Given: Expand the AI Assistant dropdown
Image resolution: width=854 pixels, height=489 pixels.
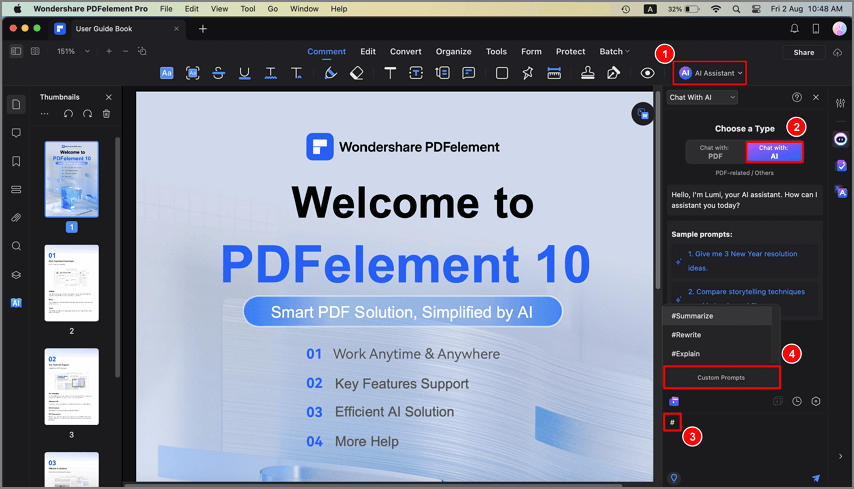Looking at the screenshot, I should tap(710, 73).
